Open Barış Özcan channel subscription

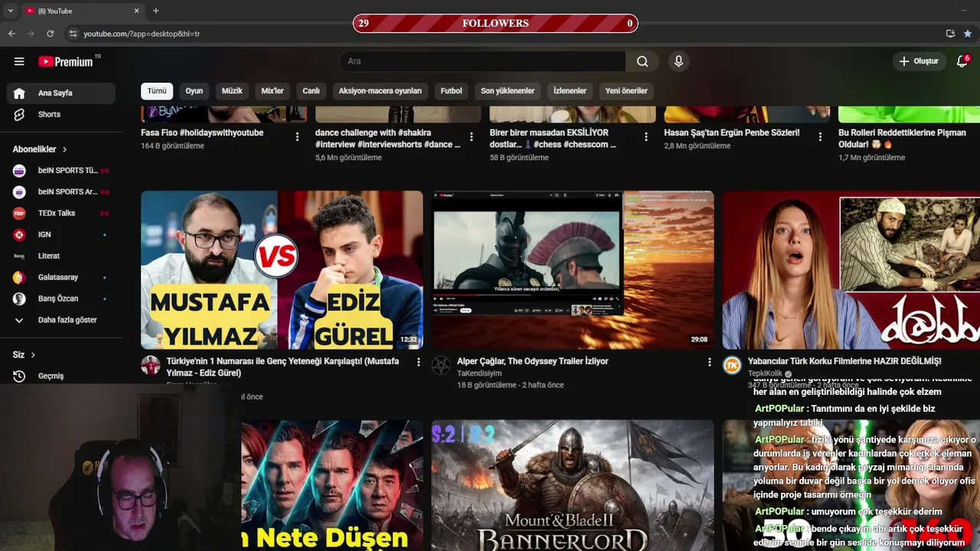tap(61, 298)
